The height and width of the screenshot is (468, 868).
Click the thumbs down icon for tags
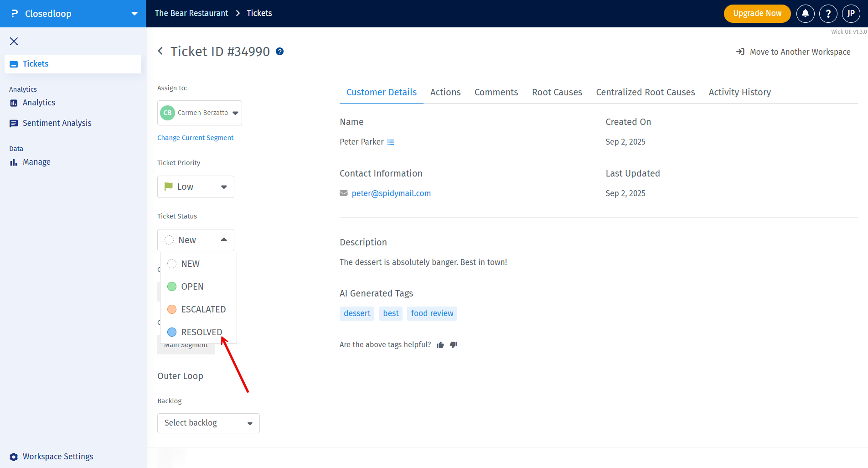pyautogui.click(x=453, y=345)
